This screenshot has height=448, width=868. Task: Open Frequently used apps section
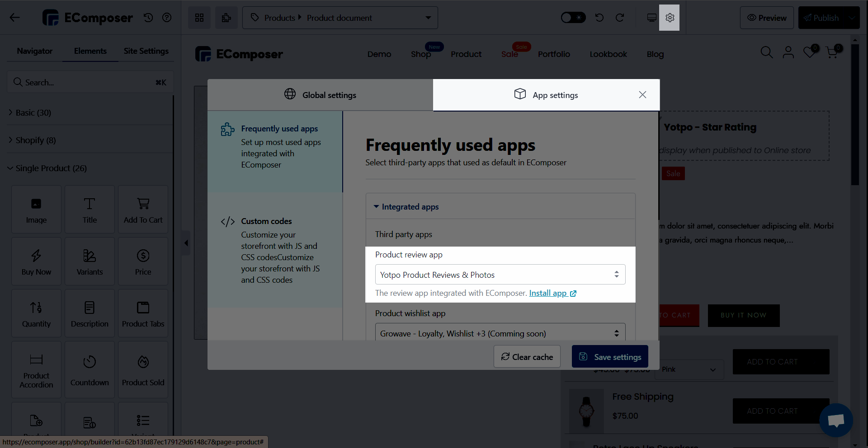coord(275,152)
